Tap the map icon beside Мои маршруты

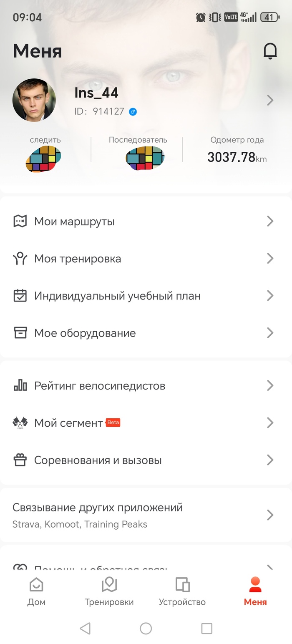point(20,221)
